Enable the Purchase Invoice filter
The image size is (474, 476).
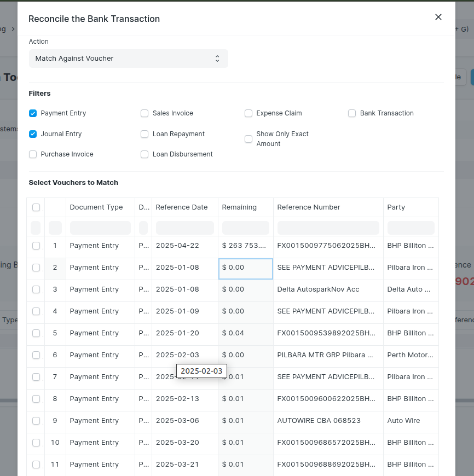[x=33, y=154]
